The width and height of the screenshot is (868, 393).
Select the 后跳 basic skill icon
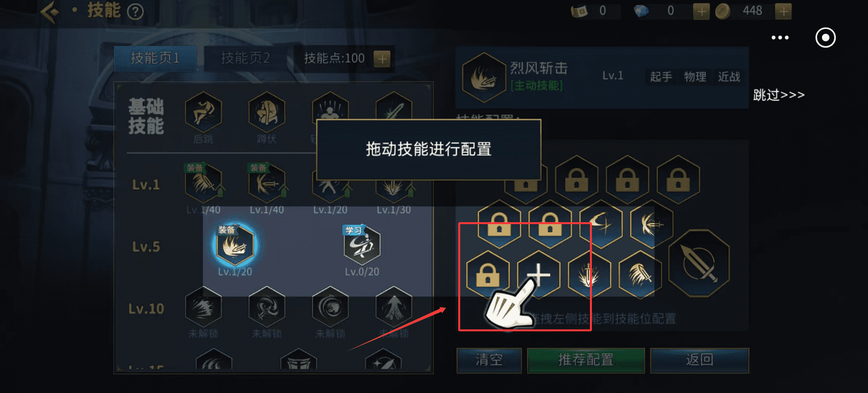coord(203,112)
